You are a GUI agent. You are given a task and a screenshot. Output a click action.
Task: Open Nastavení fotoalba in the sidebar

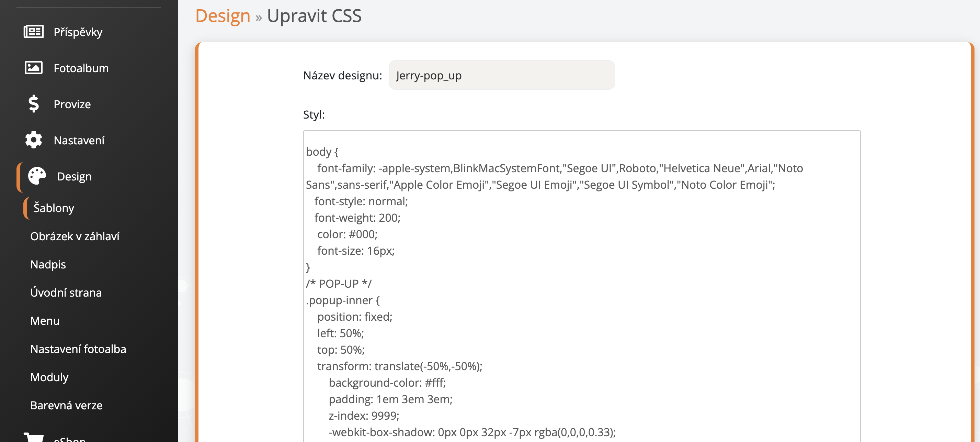coord(78,349)
